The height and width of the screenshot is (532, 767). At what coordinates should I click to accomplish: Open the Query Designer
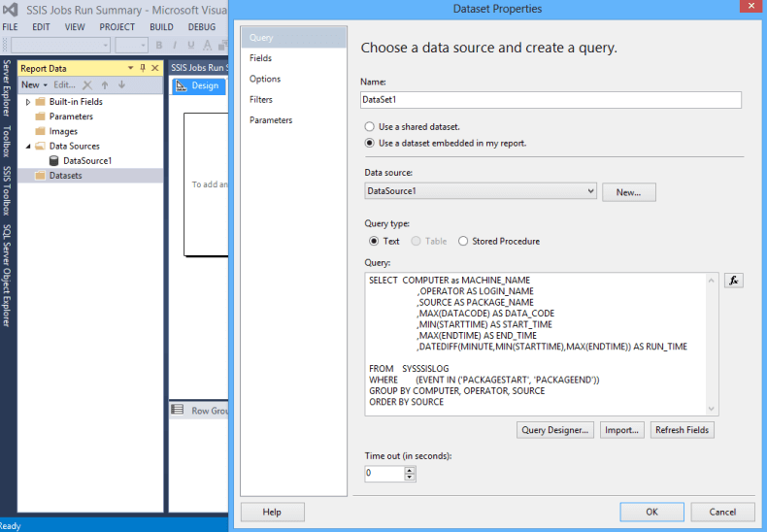555,430
